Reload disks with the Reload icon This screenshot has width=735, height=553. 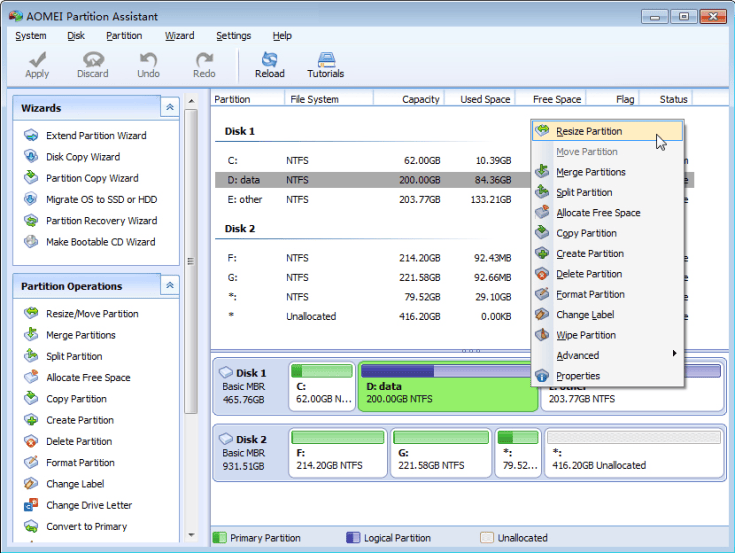pyautogui.click(x=270, y=60)
